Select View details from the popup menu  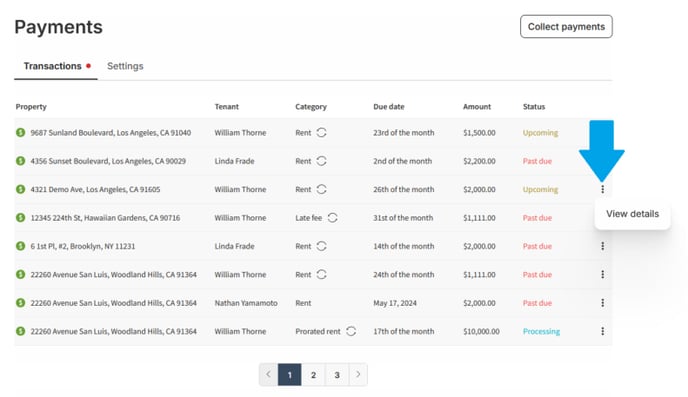tap(632, 214)
